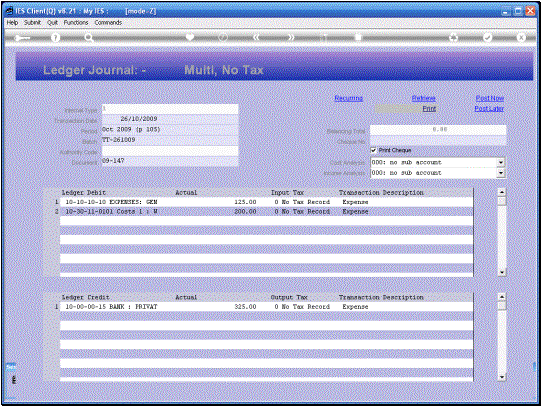
Task: Click the key icon in toolbar
Action: pos(22,38)
